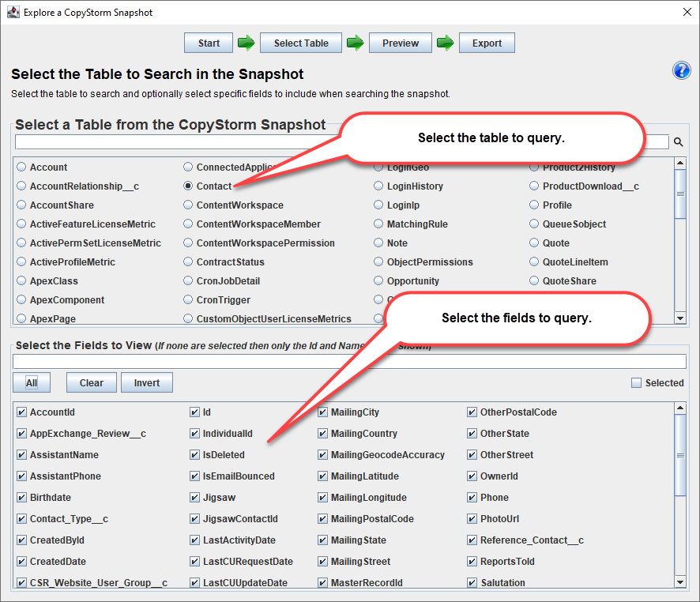Toggle the Reference_Contact__c field checkbox
The width and height of the screenshot is (700, 602).
[472, 540]
